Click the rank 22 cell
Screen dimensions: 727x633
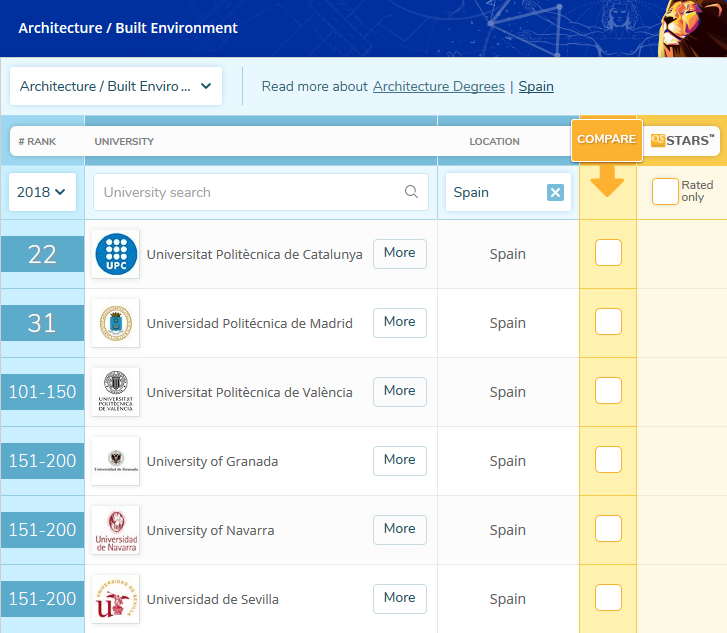coord(42,254)
